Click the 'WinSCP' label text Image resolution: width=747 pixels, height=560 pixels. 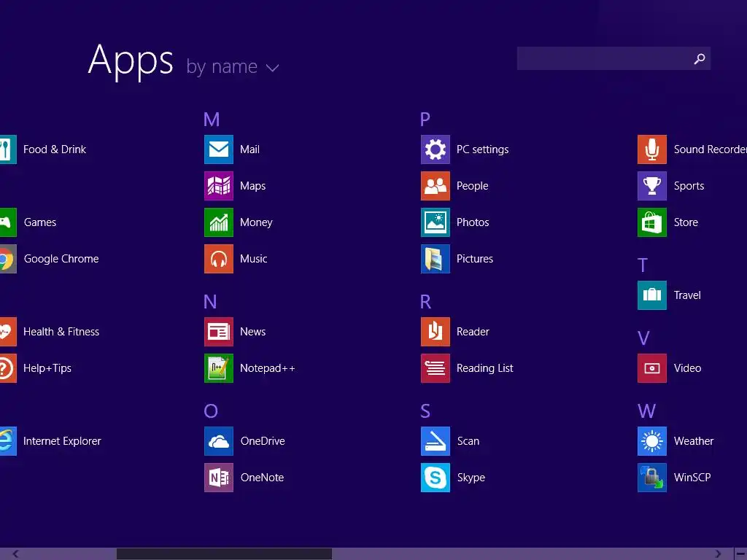coord(692,478)
